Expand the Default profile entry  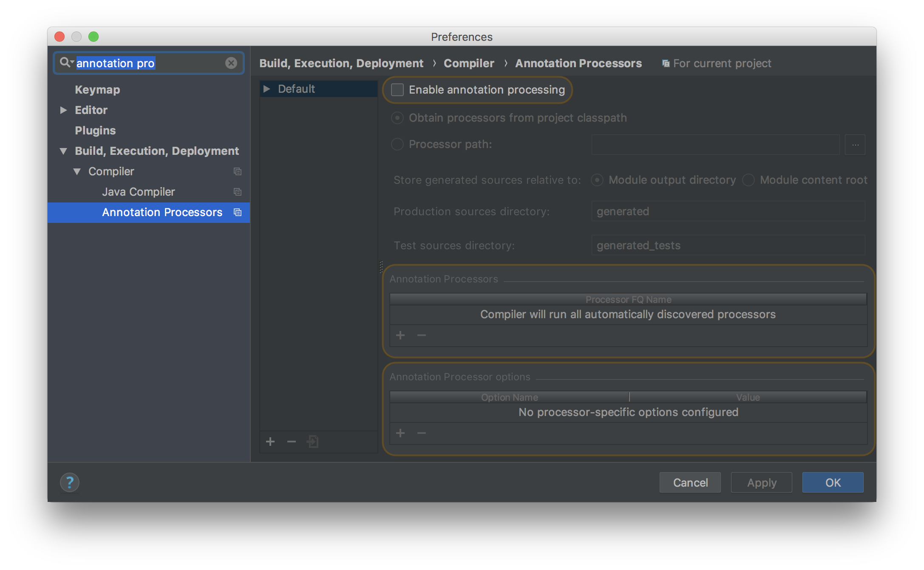pos(267,89)
